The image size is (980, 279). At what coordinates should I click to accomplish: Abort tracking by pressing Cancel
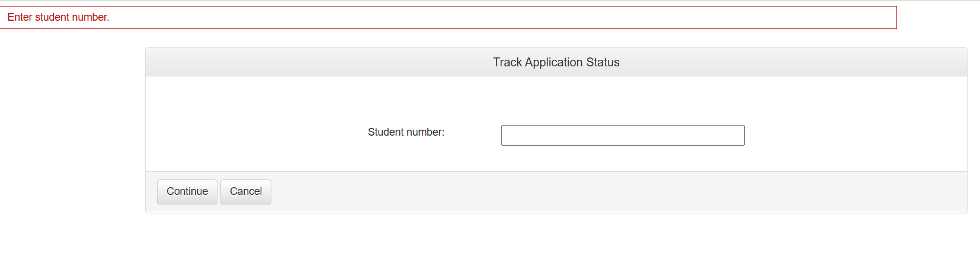coord(245,192)
